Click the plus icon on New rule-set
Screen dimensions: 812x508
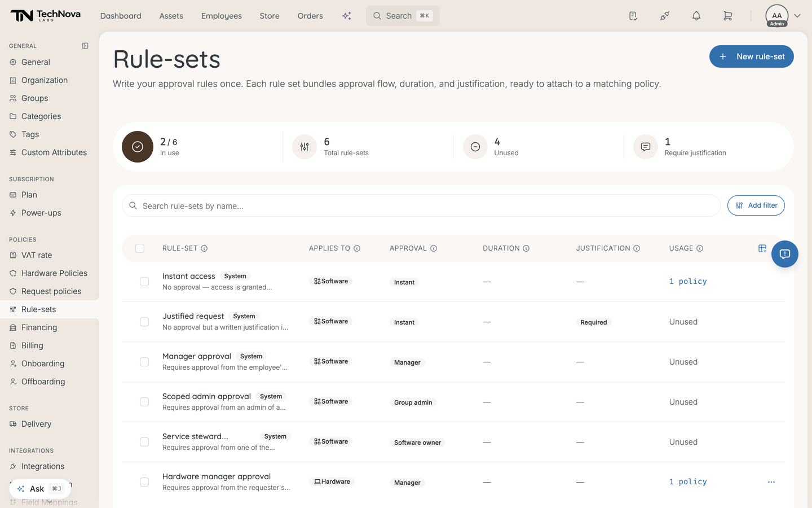coord(723,56)
